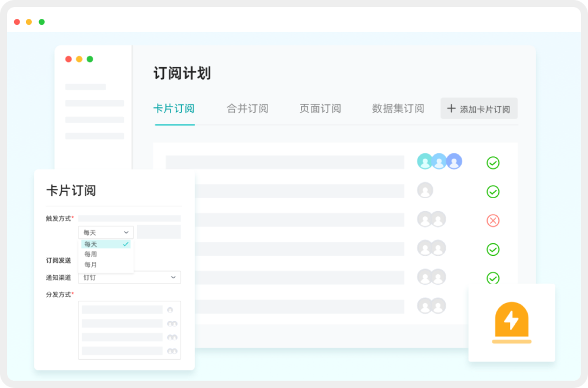The image size is (588, 388).
Task: Click the orange lightning alarm icon
Action: click(x=511, y=323)
